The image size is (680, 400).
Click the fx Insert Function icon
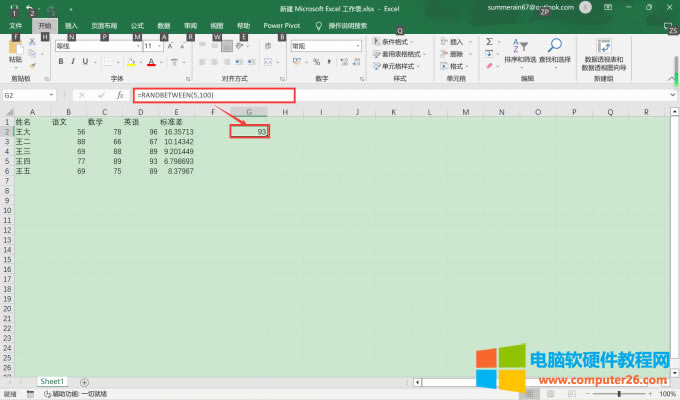[120, 95]
